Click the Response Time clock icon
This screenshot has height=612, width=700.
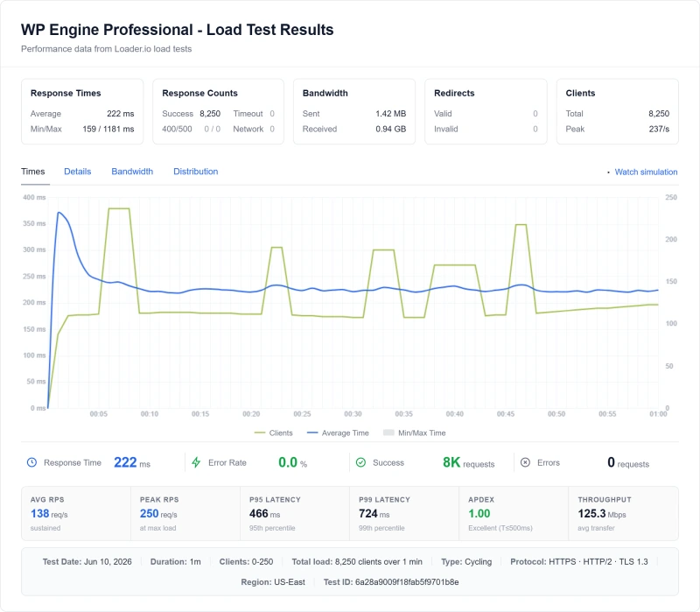pyautogui.click(x=31, y=462)
